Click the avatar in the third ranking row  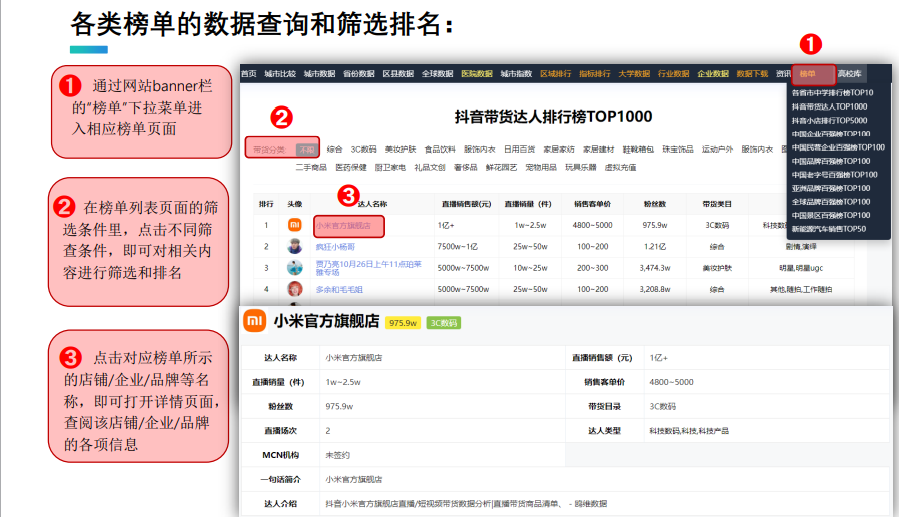294,268
